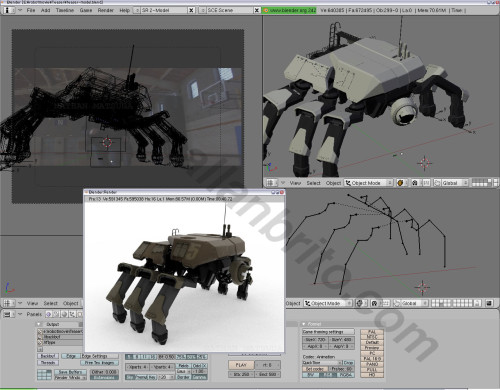The width and height of the screenshot is (500, 390).
Task: Toggle the Backbuf button
Action: pos(48,356)
